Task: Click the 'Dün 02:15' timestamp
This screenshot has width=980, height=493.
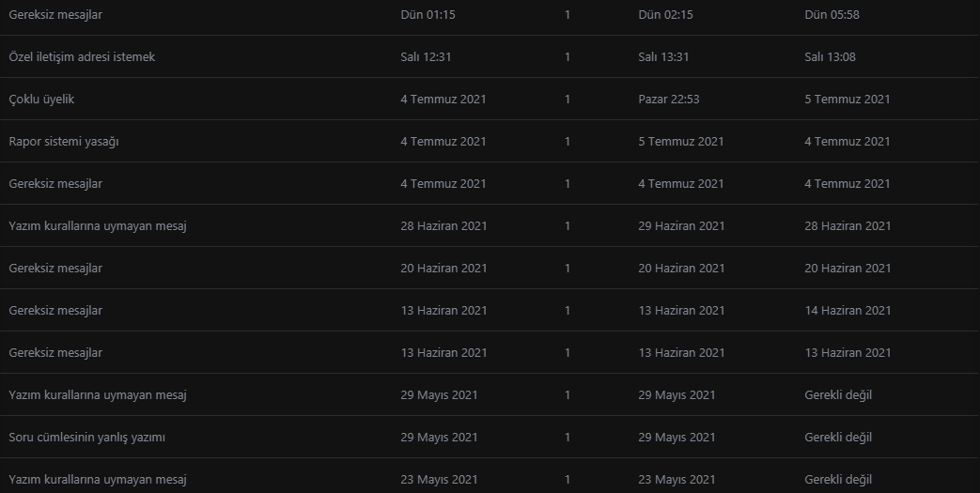Action: pyautogui.click(x=665, y=15)
